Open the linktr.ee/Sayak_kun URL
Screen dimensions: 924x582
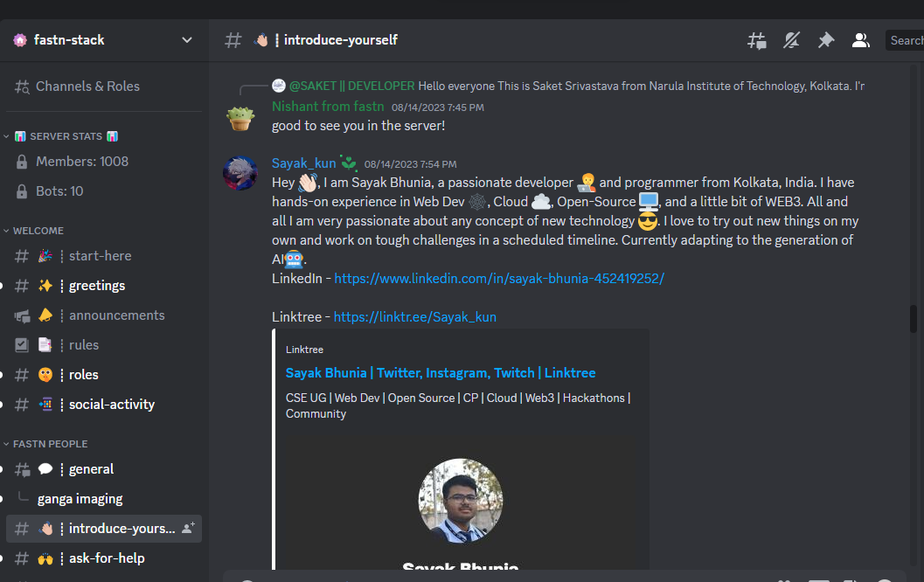pyautogui.click(x=415, y=317)
